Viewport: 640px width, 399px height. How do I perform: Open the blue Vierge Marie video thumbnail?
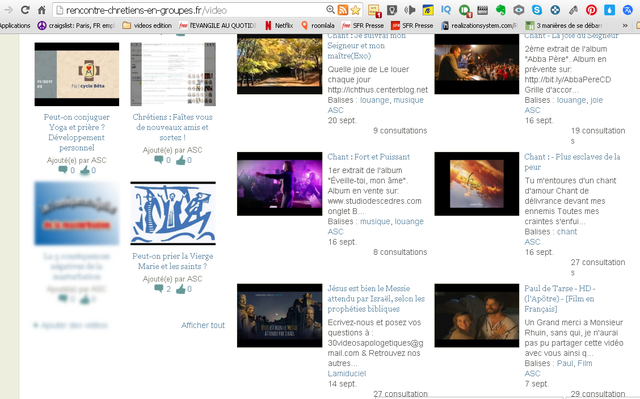[x=173, y=213]
